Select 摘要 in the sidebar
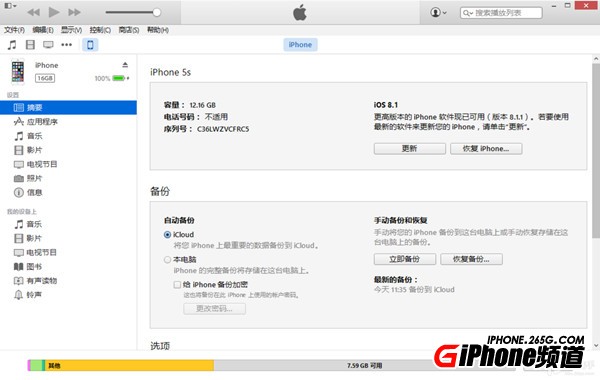Screen dimensions: 600x380 pos(68,108)
